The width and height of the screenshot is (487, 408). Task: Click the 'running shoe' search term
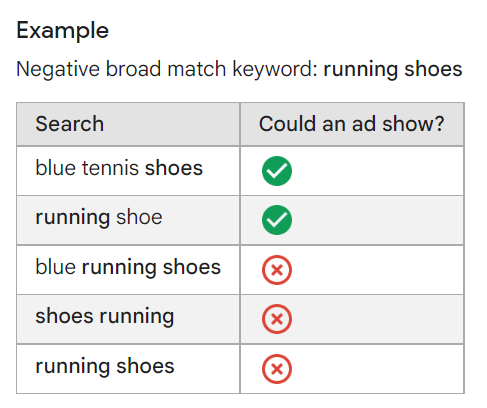click(x=99, y=218)
